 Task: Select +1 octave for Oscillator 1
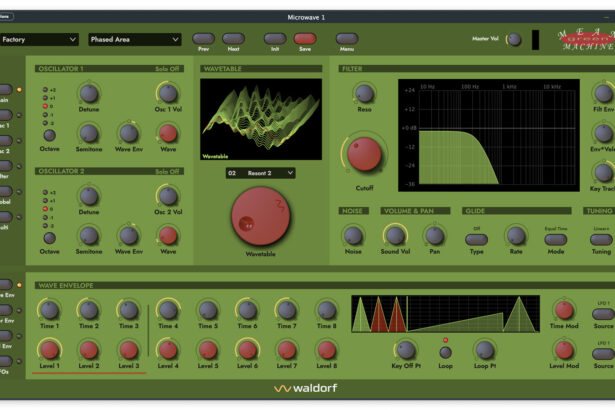click(x=45, y=98)
